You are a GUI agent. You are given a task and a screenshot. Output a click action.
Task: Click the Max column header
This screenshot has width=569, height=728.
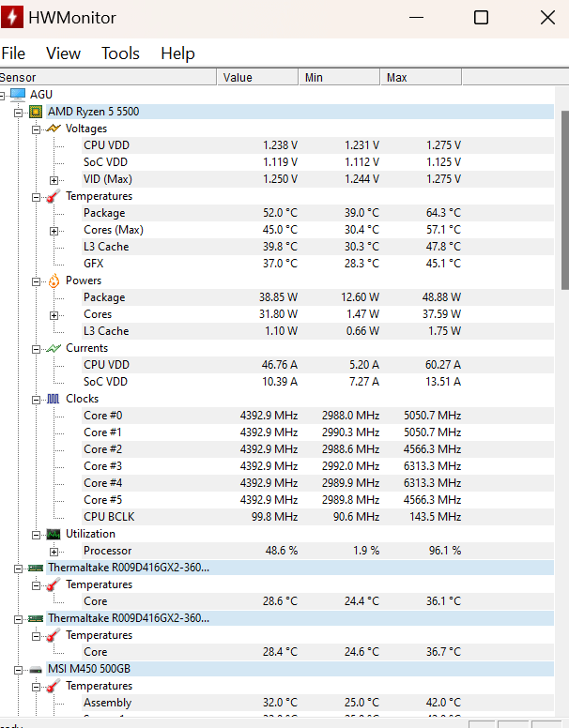(422, 77)
